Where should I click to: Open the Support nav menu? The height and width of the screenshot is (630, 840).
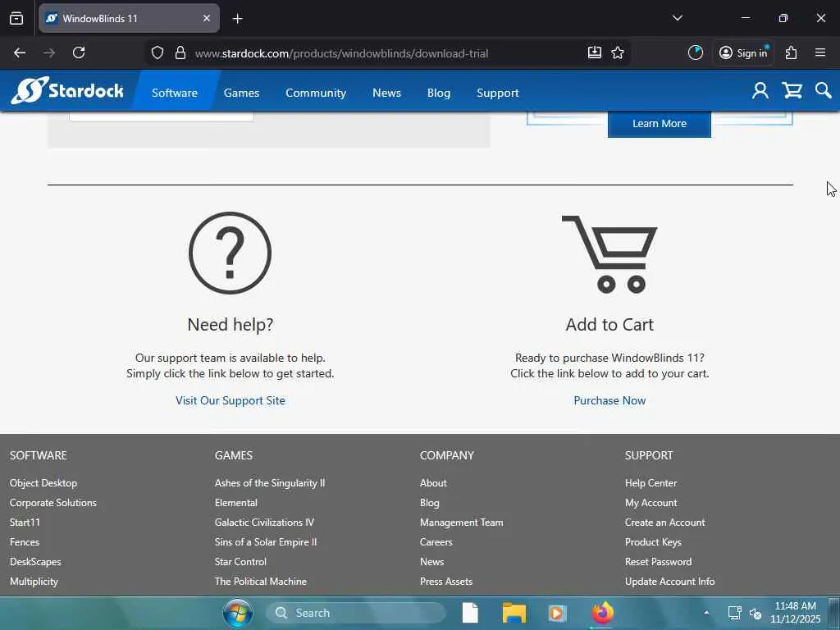pyautogui.click(x=498, y=93)
